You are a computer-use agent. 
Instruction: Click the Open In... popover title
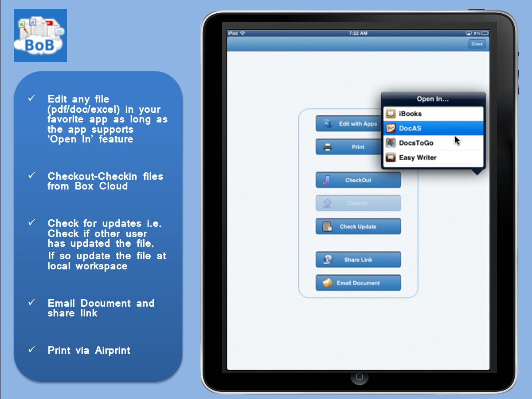click(x=433, y=99)
